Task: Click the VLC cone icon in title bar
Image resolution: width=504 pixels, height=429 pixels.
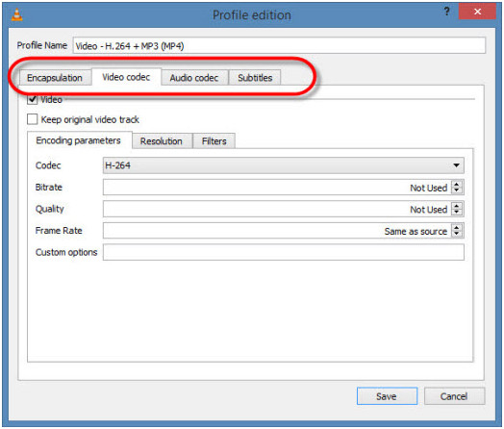Action: pos(16,14)
